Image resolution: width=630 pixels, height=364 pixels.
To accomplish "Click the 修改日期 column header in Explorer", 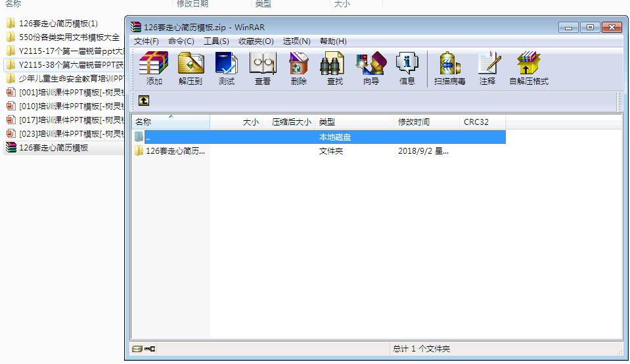I will (192, 4).
